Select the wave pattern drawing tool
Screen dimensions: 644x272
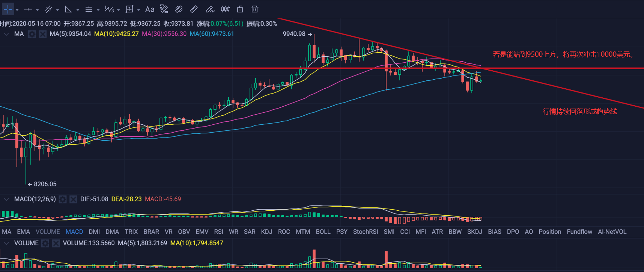pyautogui.click(x=109, y=9)
